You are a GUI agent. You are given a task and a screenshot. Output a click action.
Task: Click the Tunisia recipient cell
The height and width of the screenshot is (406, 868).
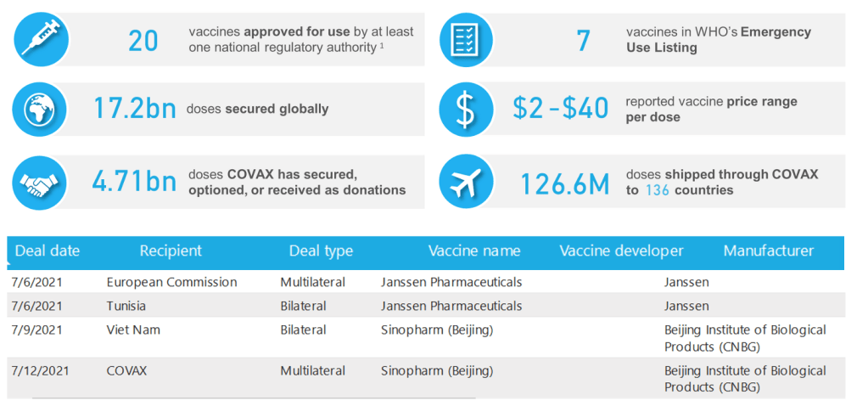click(126, 306)
